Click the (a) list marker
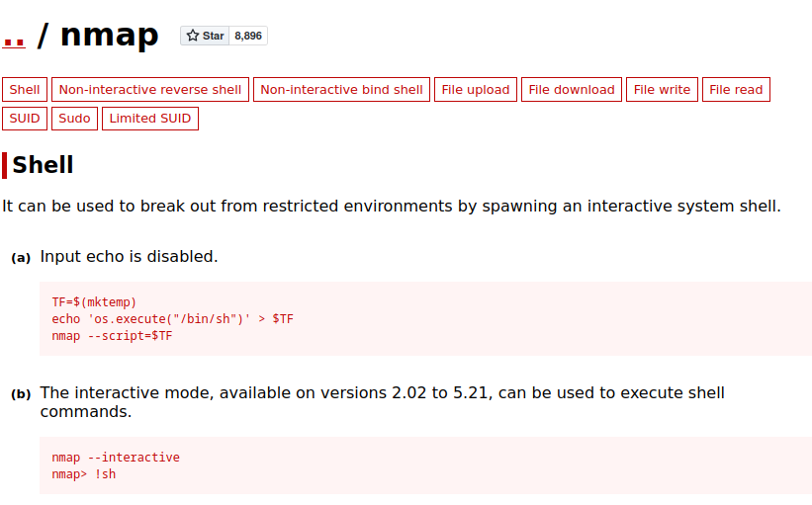This screenshot has width=812, height=505. click(x=21, y=258)
